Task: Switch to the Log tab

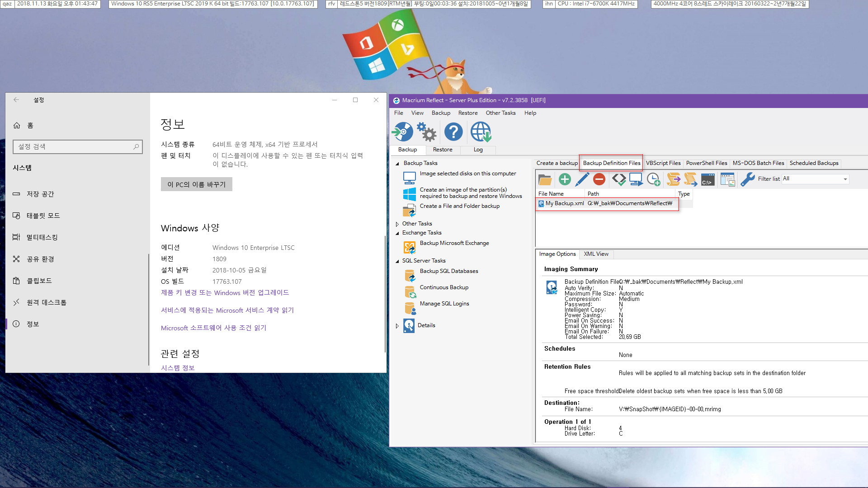Action: pyautogui.click(x=478, y=150)
